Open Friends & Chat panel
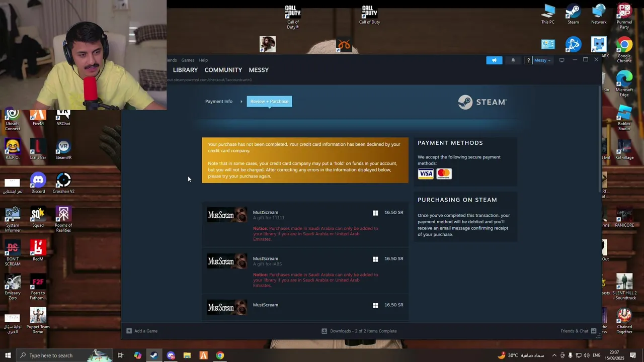Image resolution: width=644 pixels, height=362 pixels. (x=579, y=331)
